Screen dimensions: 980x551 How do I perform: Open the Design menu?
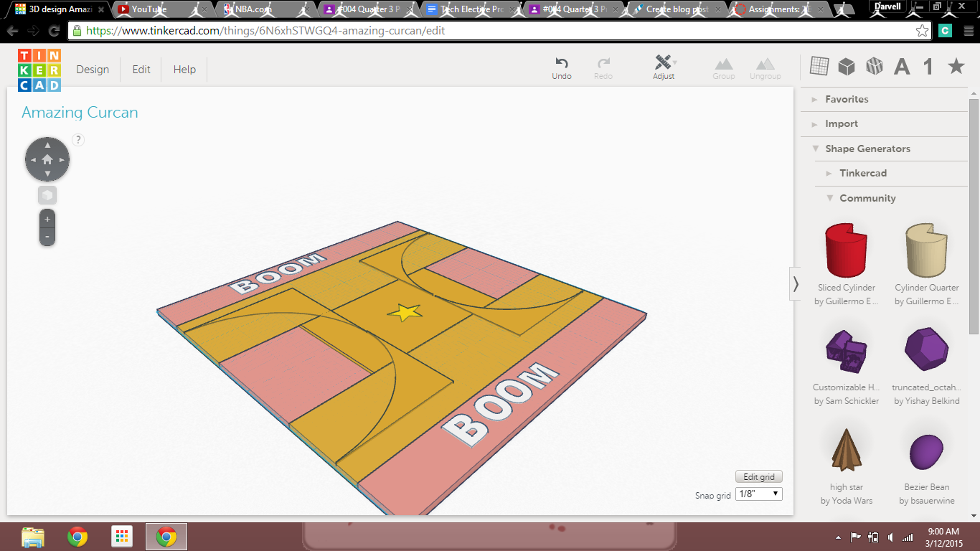pyautogui.click(x=93, y=70)
